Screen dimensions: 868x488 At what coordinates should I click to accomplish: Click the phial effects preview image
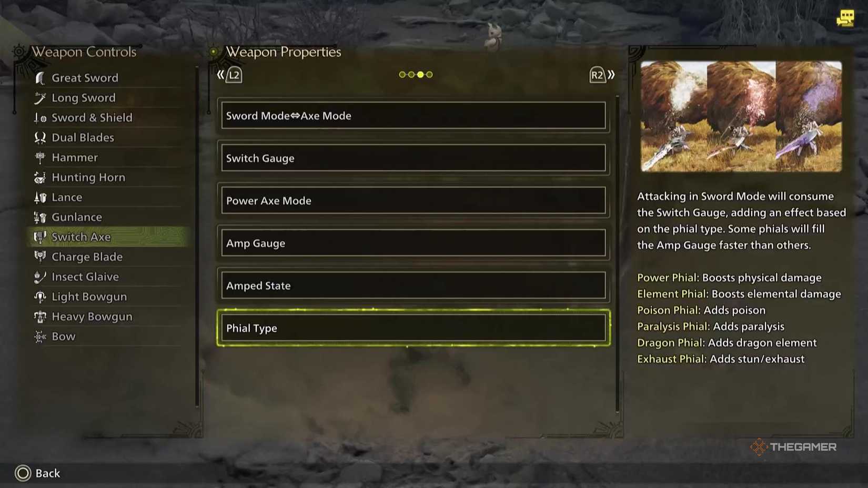point(741,116)
